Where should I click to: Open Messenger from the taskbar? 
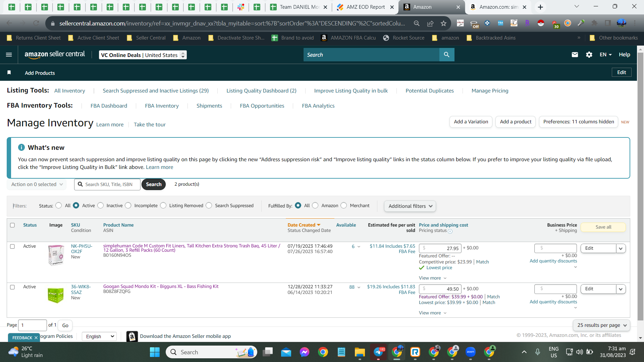[x=305, y=352]
